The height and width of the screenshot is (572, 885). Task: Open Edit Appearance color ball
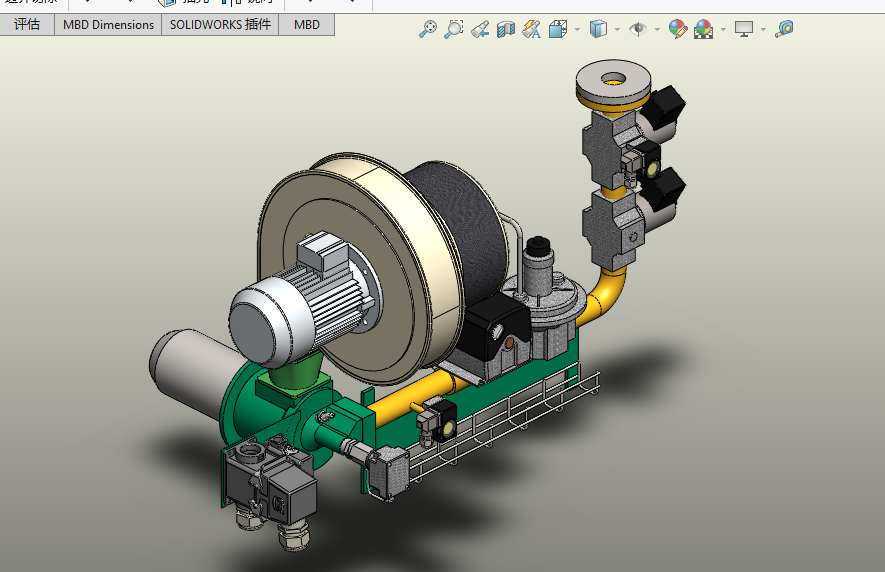(x=678, y=29)
